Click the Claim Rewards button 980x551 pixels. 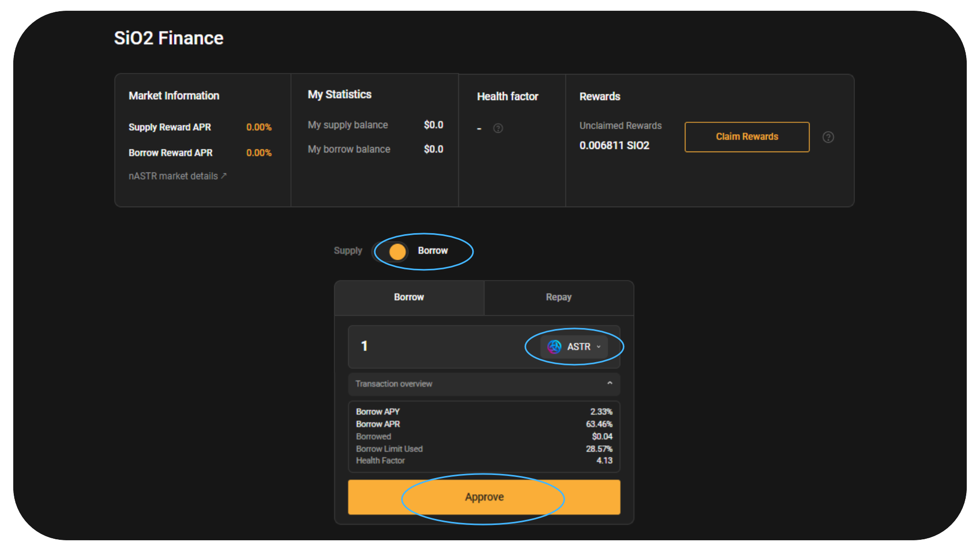click(747, 137)
